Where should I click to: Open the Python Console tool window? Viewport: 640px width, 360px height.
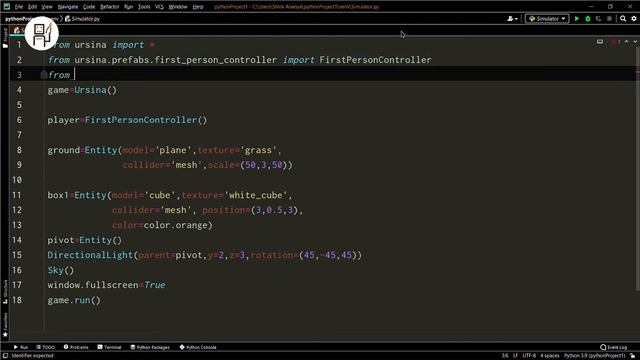(x=198, y=347)
